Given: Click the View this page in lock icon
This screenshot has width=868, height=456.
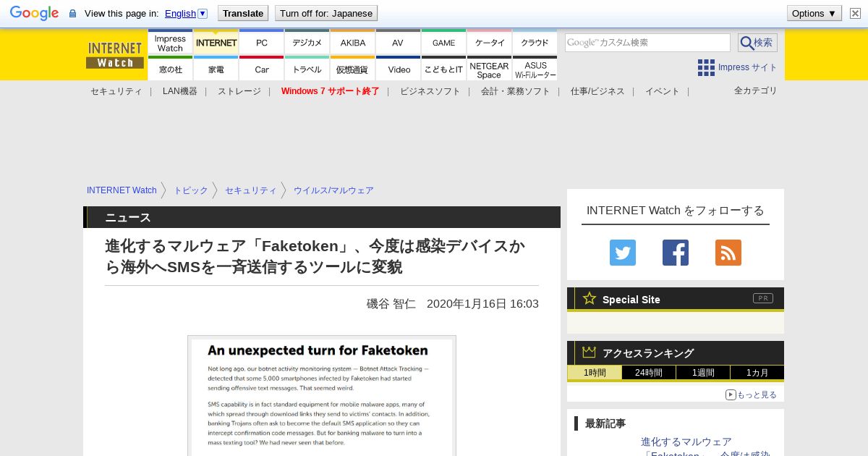Looking at the screenshot, I should click(72, 13).
